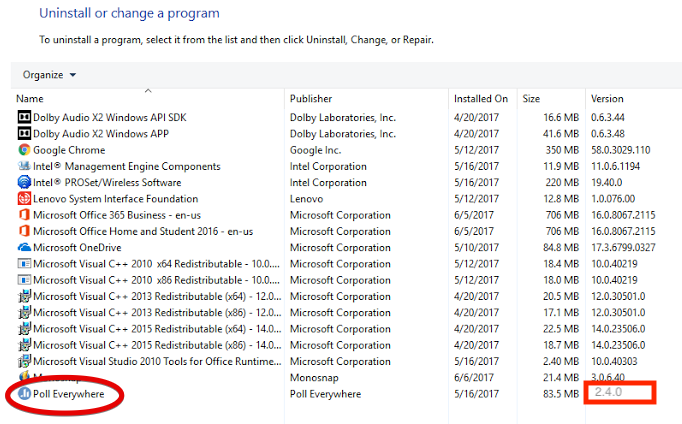Screen dimensions: 682x424
Task: Click the Lenovo System Interface Foundation icon
Action: tap(24, 198)
